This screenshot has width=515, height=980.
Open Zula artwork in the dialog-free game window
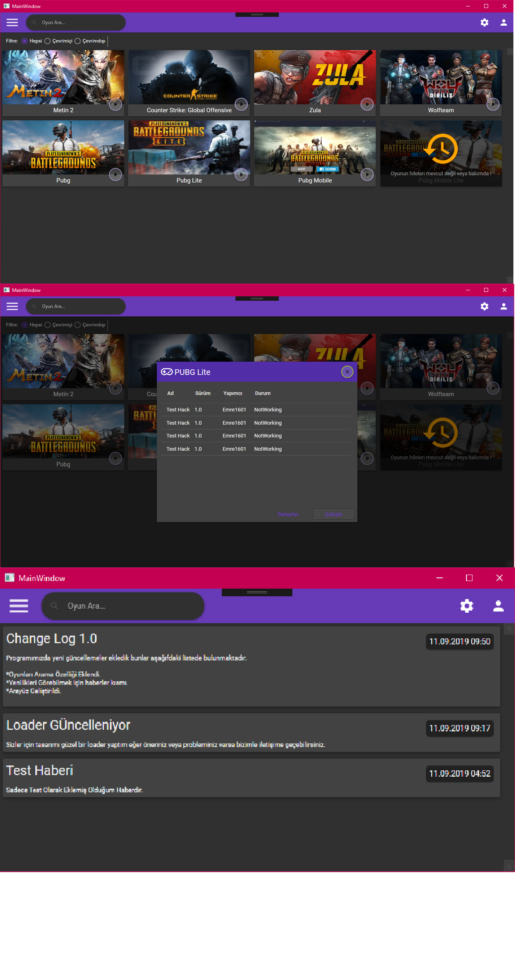click(315, 77)
